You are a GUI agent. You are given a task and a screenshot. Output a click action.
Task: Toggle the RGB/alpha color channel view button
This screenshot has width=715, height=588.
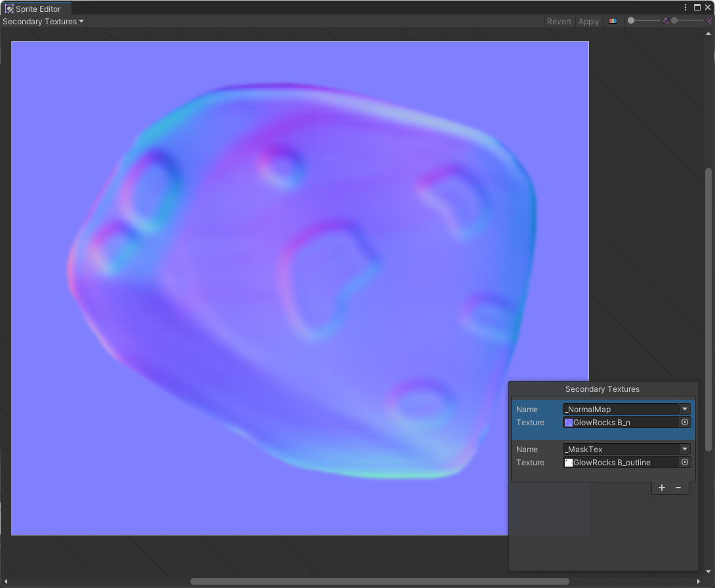click(613, 21)
